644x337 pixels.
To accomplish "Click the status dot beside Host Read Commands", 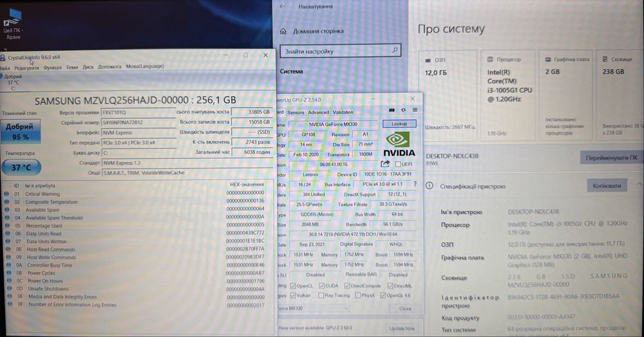I will tap(8, 250).
